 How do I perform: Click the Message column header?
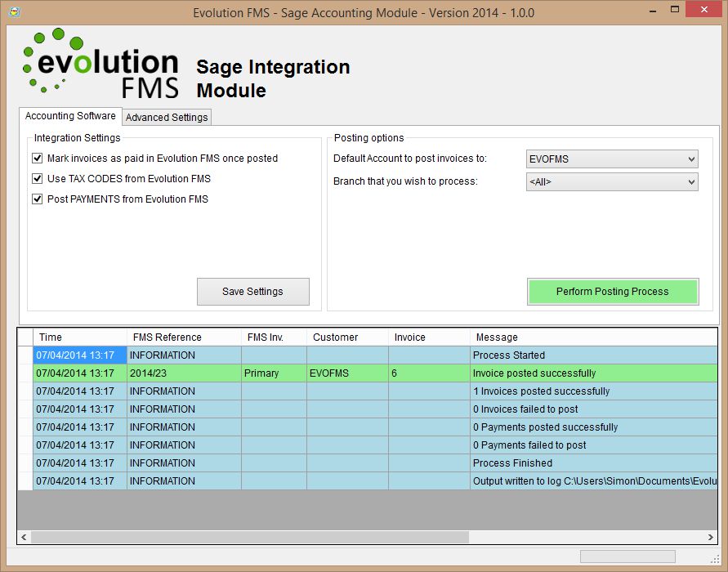[x=594, y=337]
